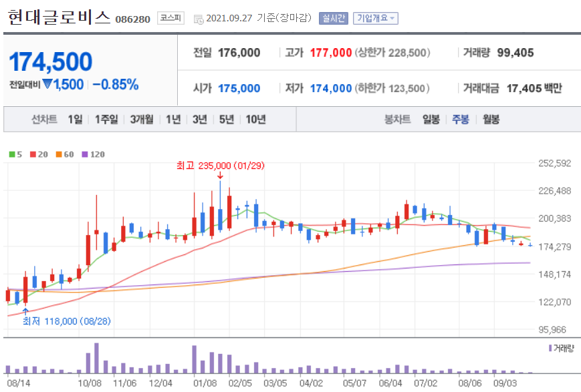Click the 01/08 date axis label
This screenshot has height=392, width=581.
pyautogui.click(x=205, y=383)
